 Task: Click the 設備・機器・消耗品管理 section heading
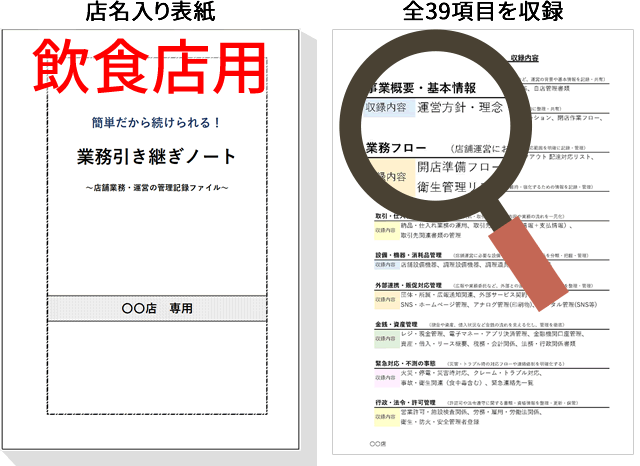pos(408,255)
